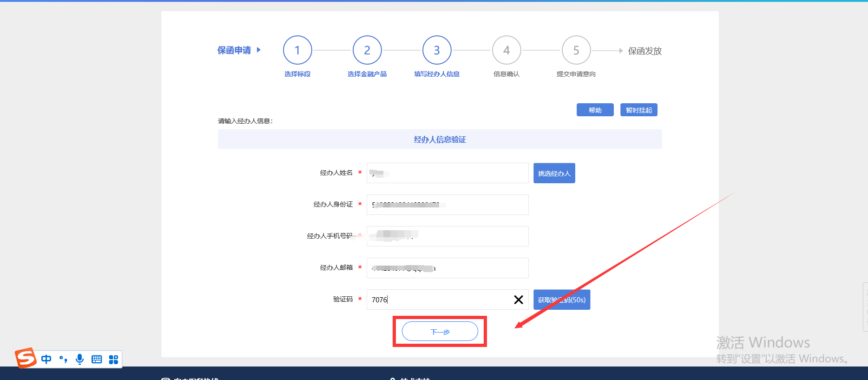Click step 1 circle 选择标段
The width and height of the screenshot is (868, 380).
click(x=297, y=50)
